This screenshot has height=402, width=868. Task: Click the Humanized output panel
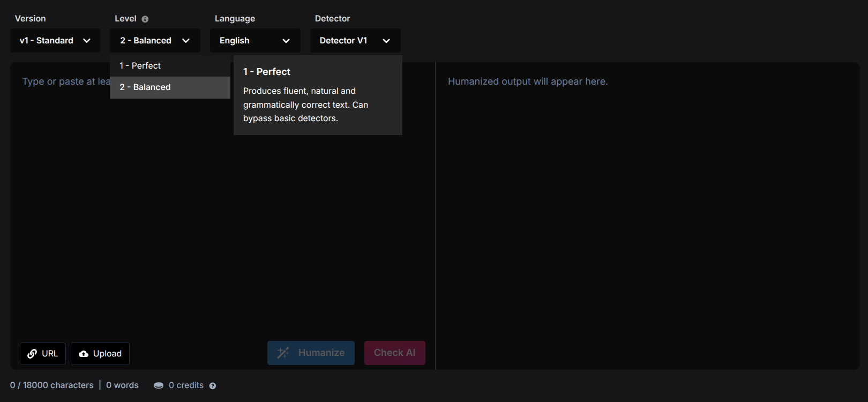(648, 216)
